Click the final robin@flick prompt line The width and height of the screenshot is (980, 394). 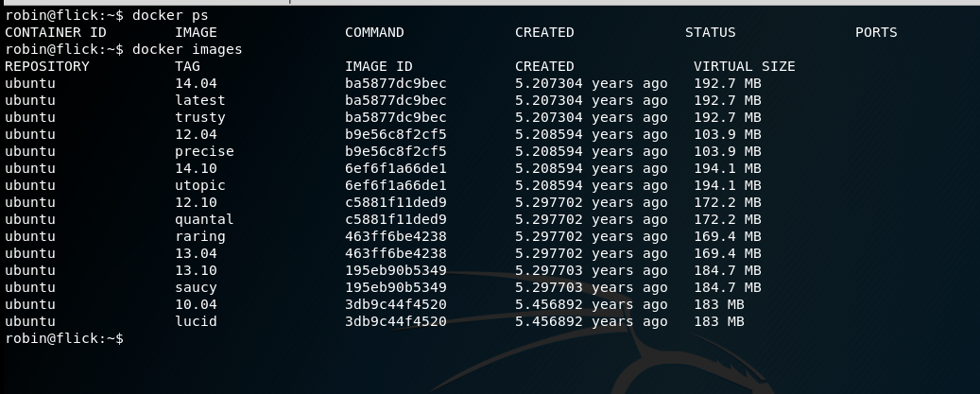point(63,338)
